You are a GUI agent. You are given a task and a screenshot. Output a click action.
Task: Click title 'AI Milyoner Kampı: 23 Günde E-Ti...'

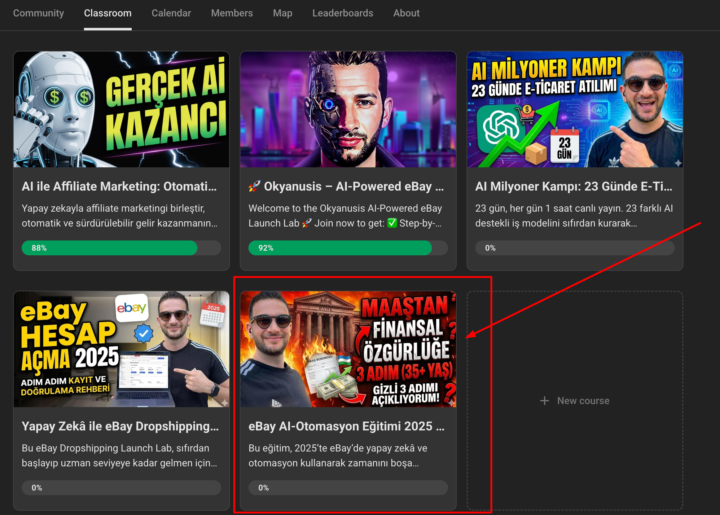click(574, 186)
